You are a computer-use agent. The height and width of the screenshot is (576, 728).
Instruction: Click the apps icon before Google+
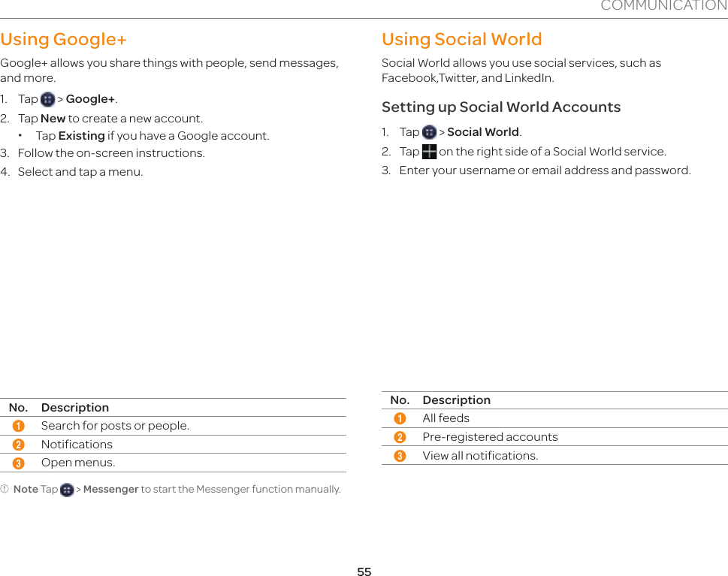click(x=47, y=99)
